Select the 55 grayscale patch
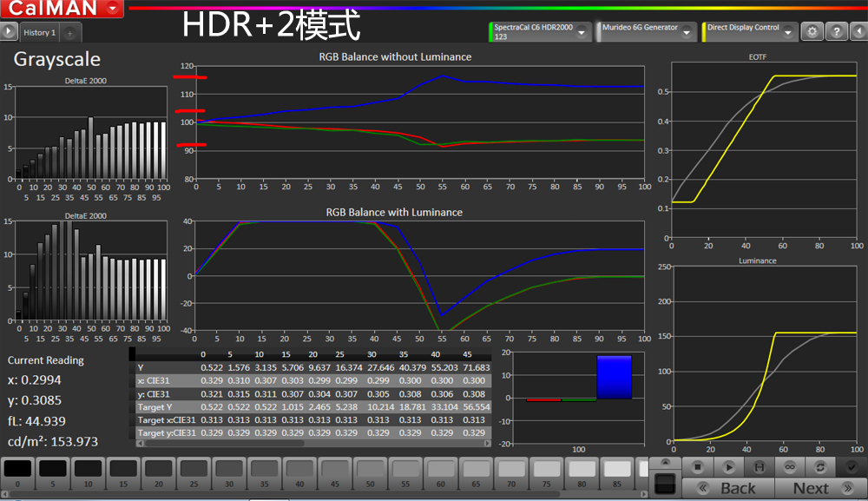 (x=405, y=473)
